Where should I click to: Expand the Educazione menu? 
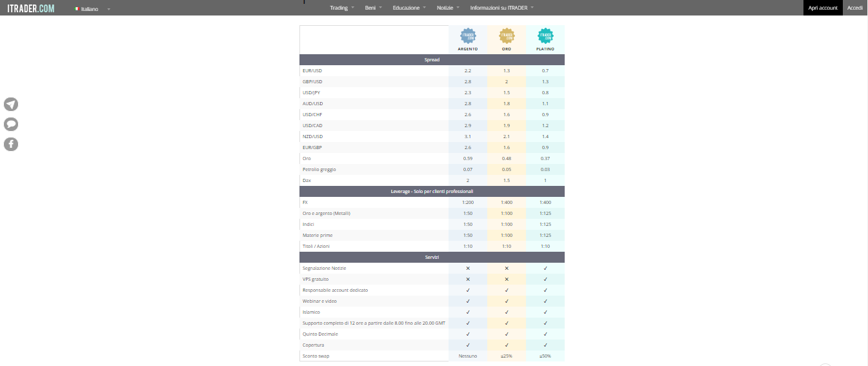tap(410, 8)
